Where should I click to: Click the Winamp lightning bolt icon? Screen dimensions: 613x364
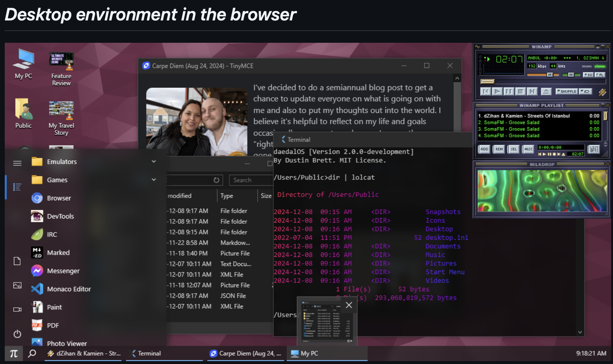click(603, 91)
